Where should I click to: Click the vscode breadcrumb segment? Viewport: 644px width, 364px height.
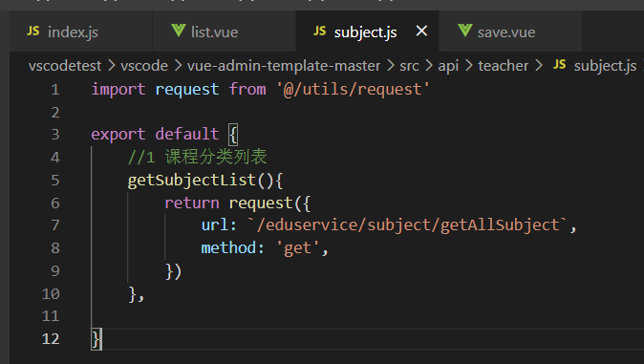tap(144, 66)
